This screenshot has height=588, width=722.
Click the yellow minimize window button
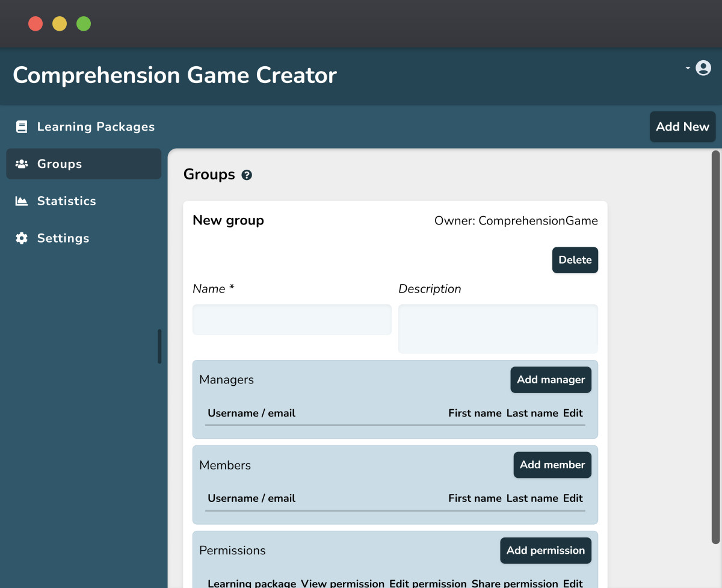(x=60, y=24)
